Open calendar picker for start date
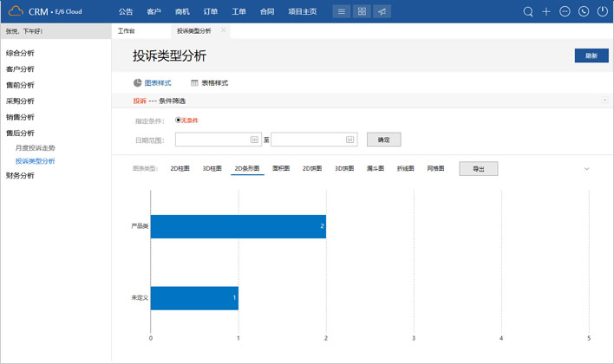This screenshot has width=614, height=364. (x=254, y=139)
